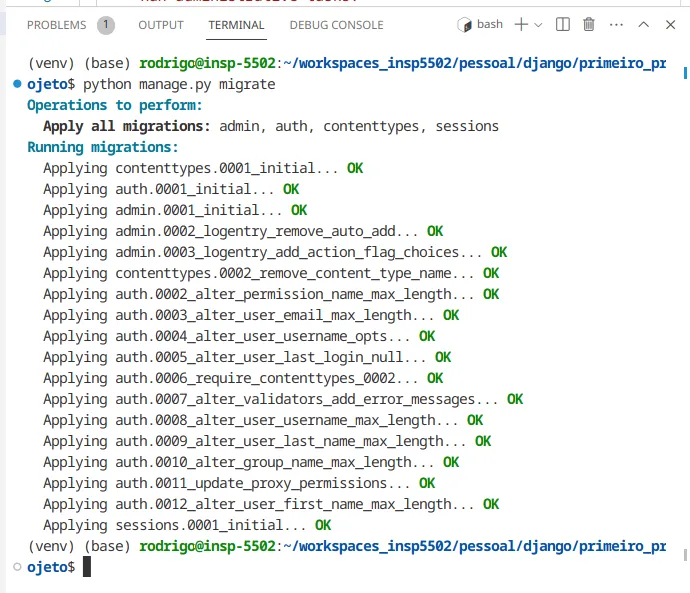
Task: Click the bash terminal label
Action: (490, 24)
